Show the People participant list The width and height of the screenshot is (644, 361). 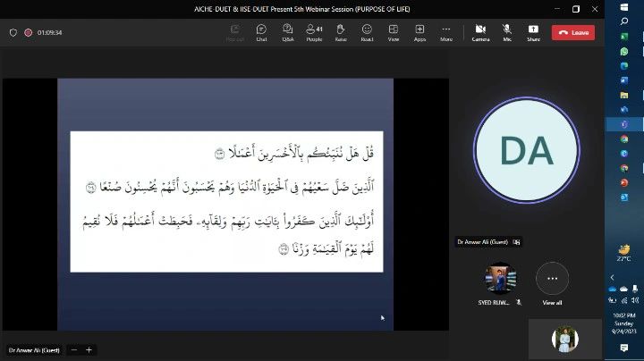click(x=314, y=32)
